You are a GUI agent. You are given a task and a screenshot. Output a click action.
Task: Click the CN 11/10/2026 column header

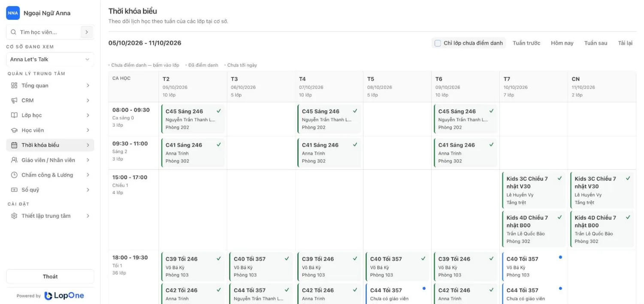(x=602, y=87)
